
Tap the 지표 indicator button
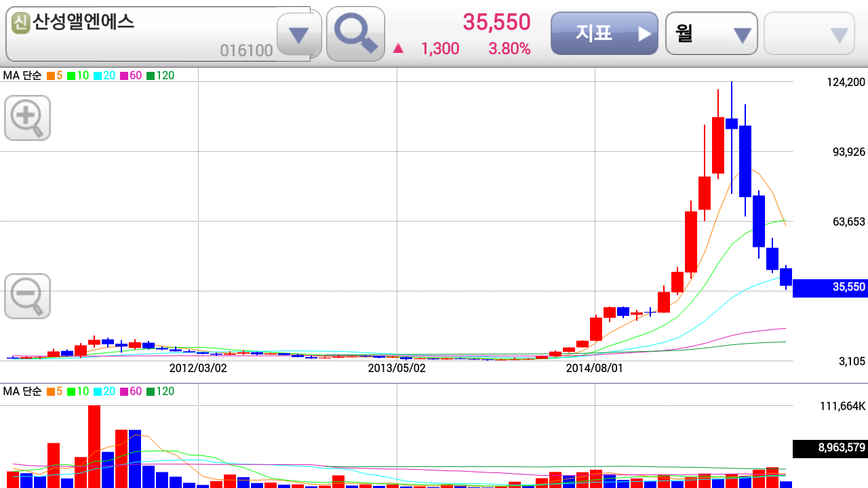point(604,33)
